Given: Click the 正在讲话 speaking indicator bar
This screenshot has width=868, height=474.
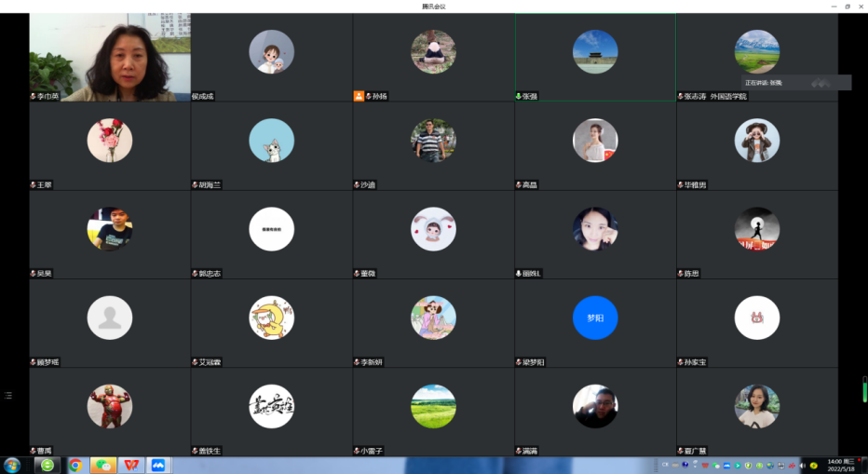Looking at the screenshot, I should pyautogui.click(x=795, y=83).
